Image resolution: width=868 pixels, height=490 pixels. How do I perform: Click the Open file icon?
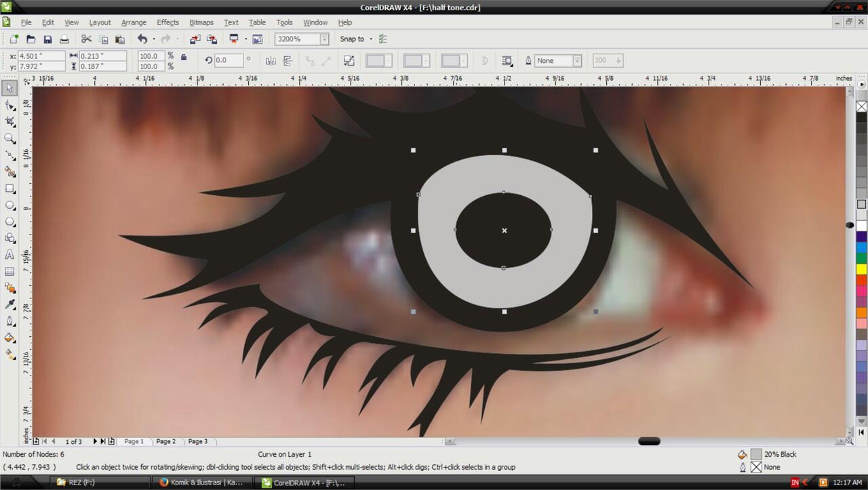tap(31, 39)
